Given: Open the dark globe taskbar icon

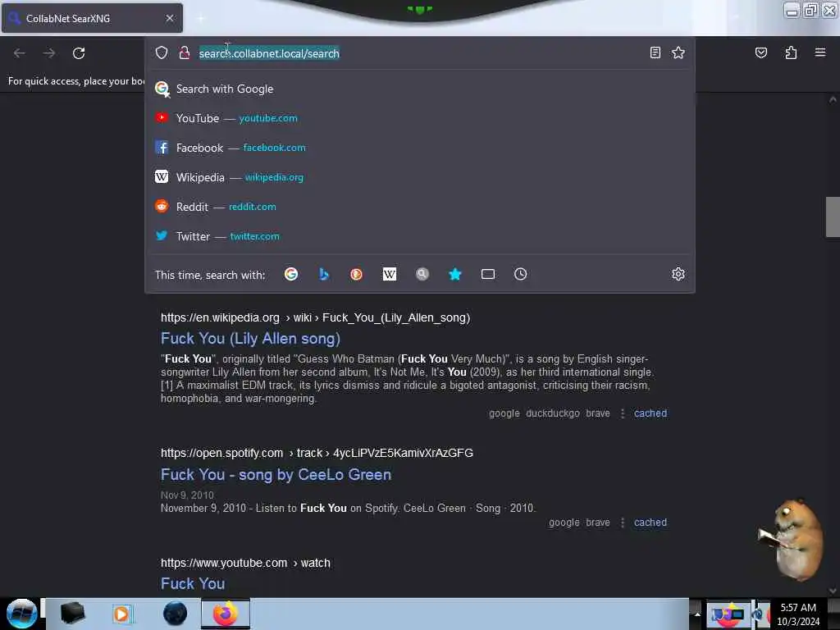Looking at the screenshot, I should pyautogui.click(x=175, y=614).
